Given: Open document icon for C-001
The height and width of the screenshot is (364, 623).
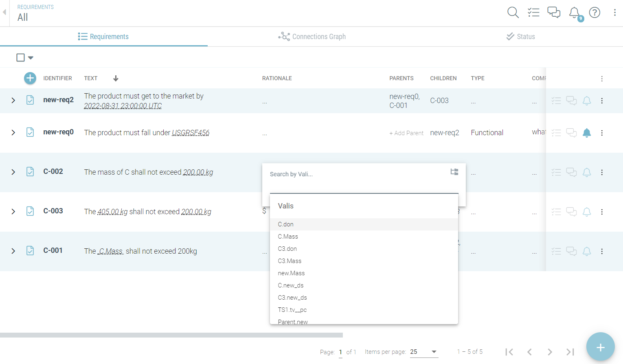Looking at the screenshot, I should point(30,251).
